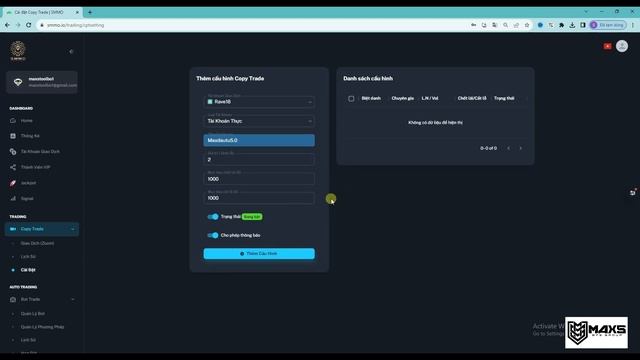This screenshot has width=640, height=360.
Task: Click the maxstoolbot account card
Action: click(x=42, y=82)
